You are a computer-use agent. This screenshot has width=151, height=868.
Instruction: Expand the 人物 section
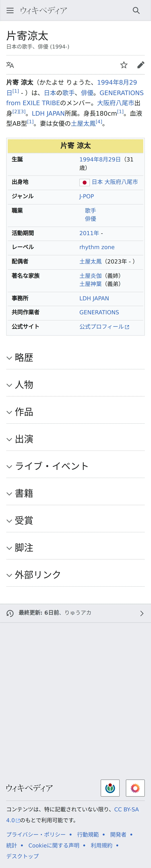(24, 385)
